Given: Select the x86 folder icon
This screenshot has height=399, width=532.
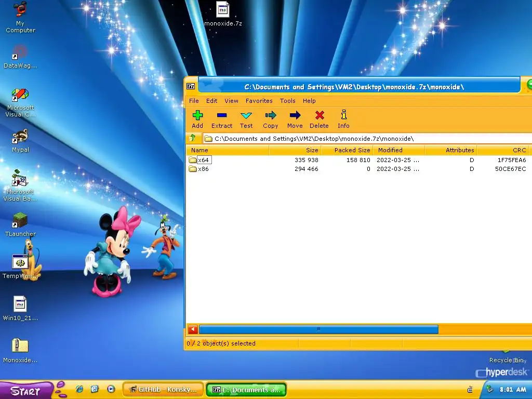Looking at the screenshot, I should pos(193,169).
